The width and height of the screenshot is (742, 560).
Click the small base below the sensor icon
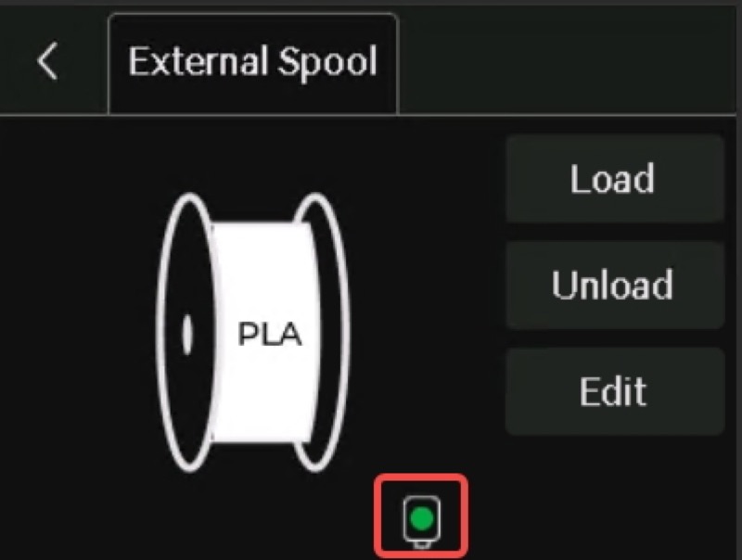coord(422,544)
